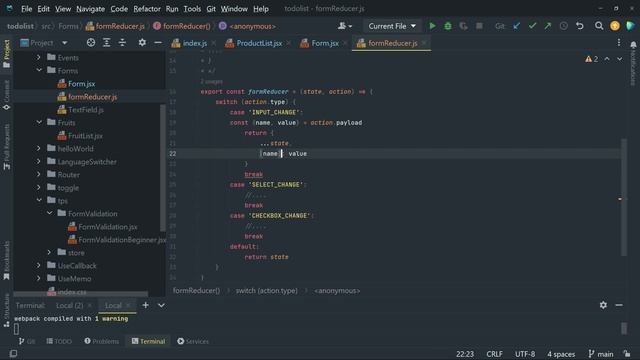Go to next highlighted warning arrow
Viewport: 640px width, 360px height.
(619, 59)
